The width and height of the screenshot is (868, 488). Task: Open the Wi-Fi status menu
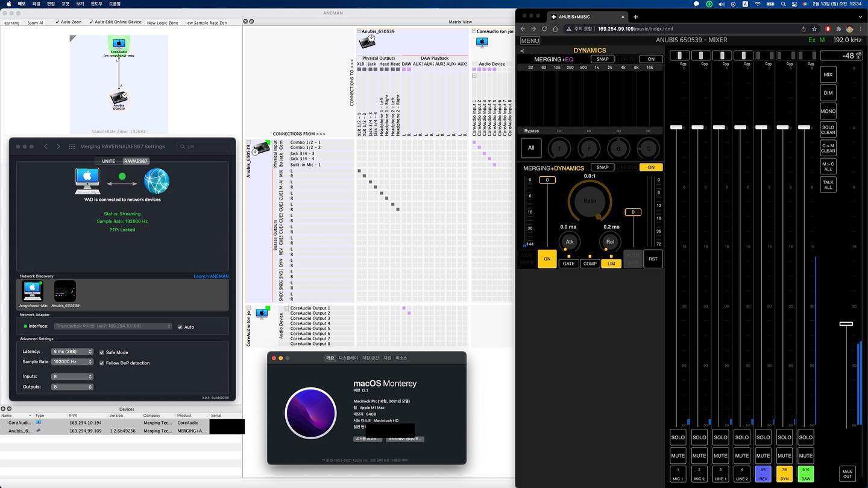coord(758,4)
